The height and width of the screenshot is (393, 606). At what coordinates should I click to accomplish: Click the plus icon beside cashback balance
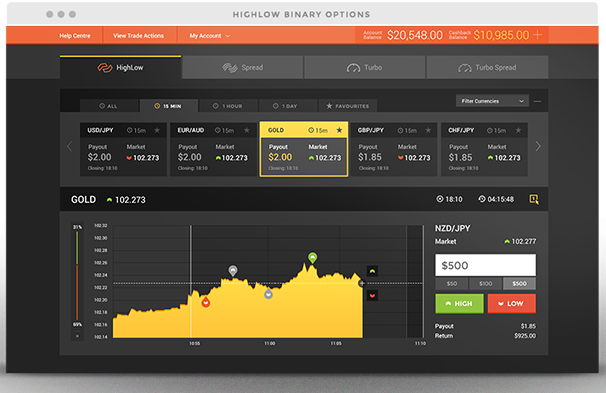pyautogui.click(x=538, y=35)
